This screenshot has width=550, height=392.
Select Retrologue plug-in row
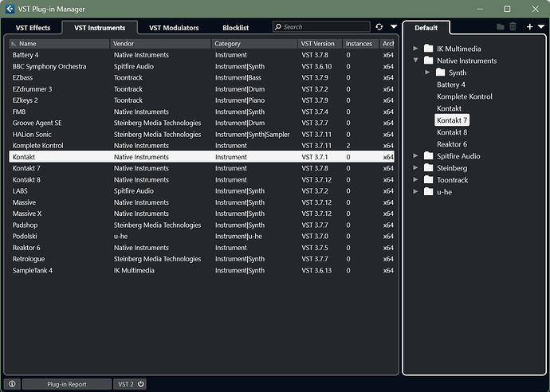tap(202, 259)
